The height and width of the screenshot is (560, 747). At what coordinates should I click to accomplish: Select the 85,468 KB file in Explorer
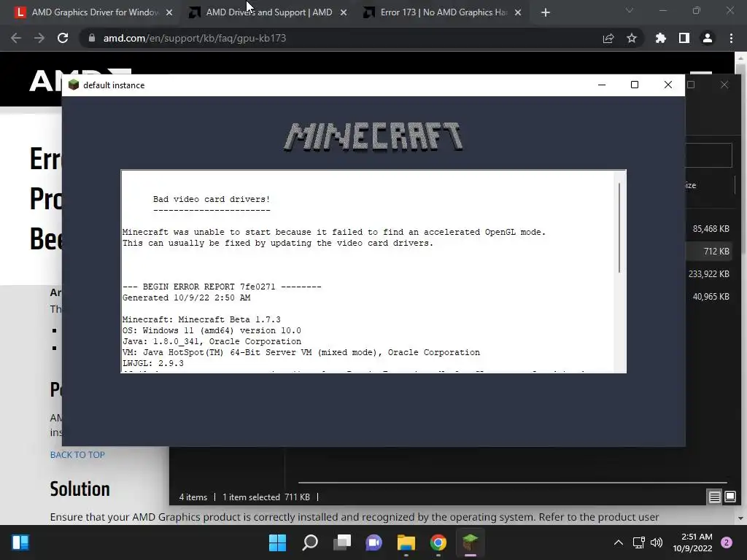pos(711,228)
